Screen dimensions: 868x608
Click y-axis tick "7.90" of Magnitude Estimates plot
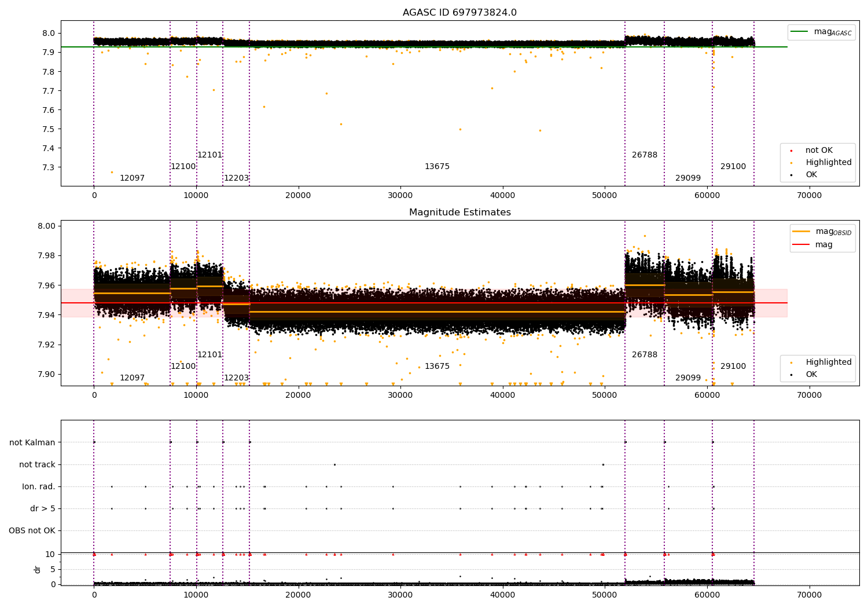click(47, 375)
